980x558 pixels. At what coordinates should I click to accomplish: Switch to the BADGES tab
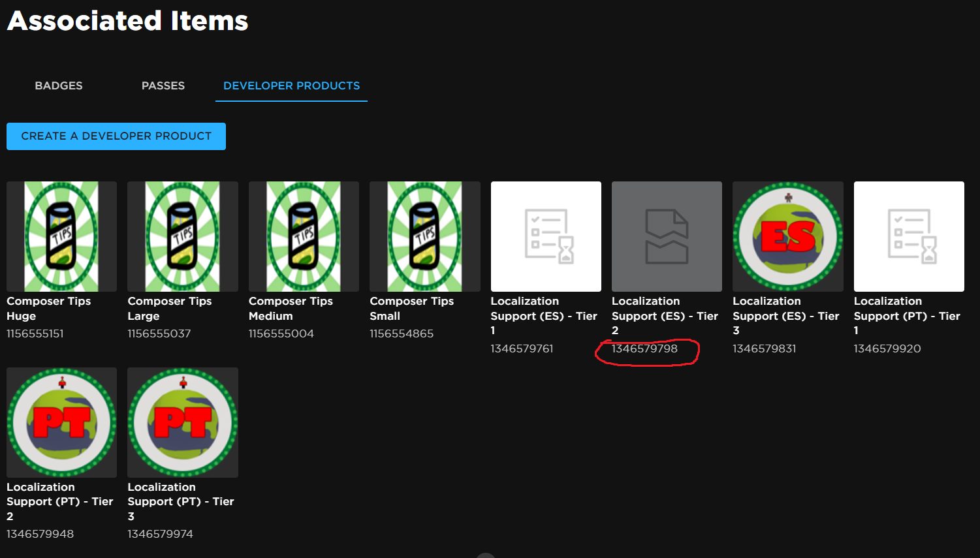point(58,85)
